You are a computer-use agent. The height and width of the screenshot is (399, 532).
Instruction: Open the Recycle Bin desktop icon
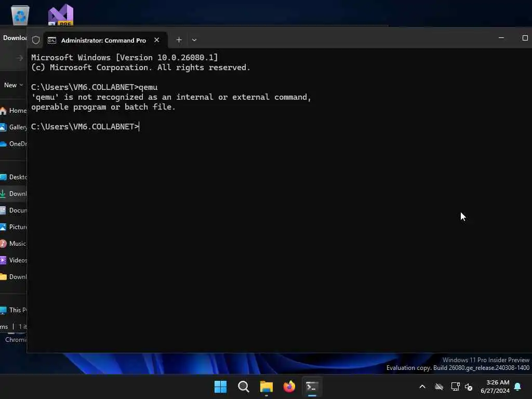pos(20,15)
